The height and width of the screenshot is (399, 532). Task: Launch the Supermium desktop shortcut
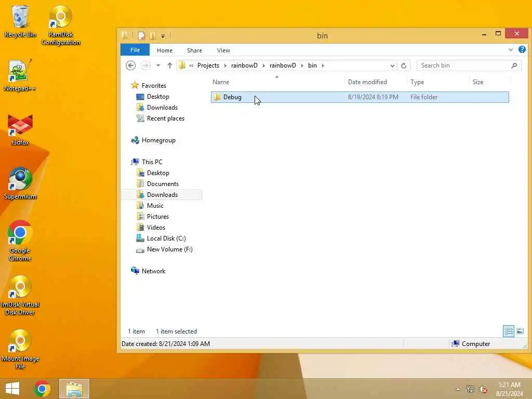point(20,183)
